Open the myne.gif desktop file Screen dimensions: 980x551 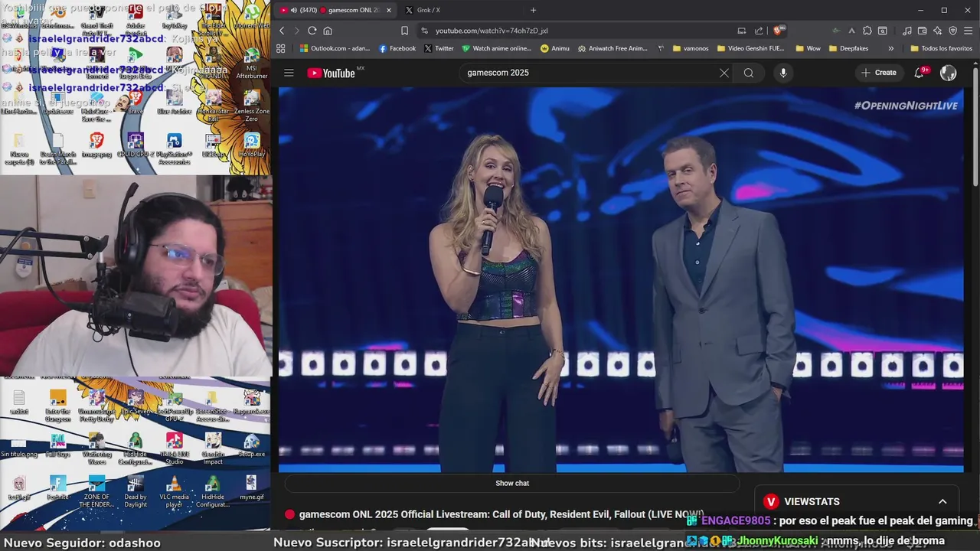pyautogui.click(x=252, y=487)
